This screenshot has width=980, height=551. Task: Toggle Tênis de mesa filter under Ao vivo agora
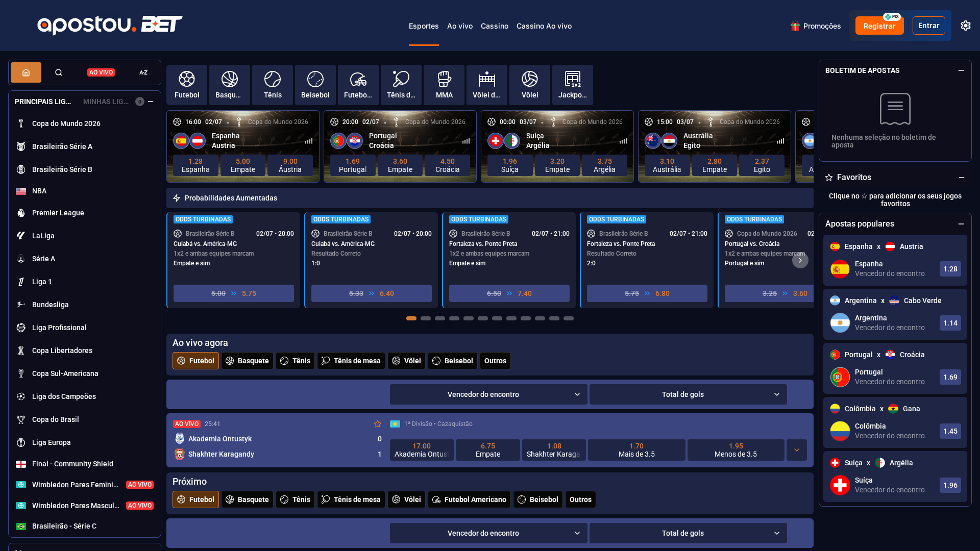click(x=351, y=361)
